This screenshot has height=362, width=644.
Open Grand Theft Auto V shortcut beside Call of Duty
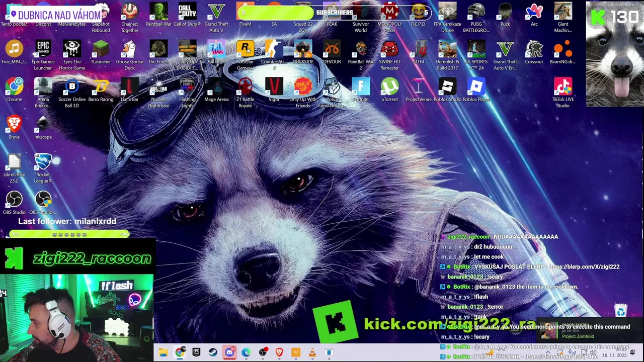click(216, 18)
